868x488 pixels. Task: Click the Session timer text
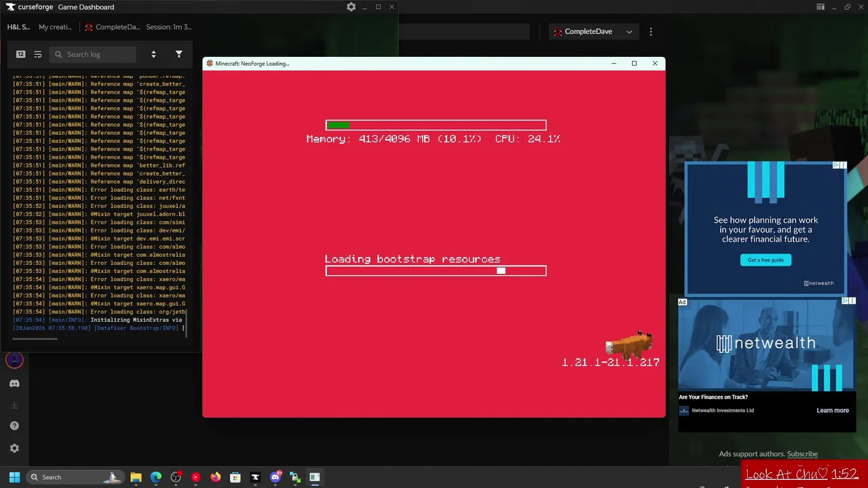pyautogui.click(x=169, y=27)
